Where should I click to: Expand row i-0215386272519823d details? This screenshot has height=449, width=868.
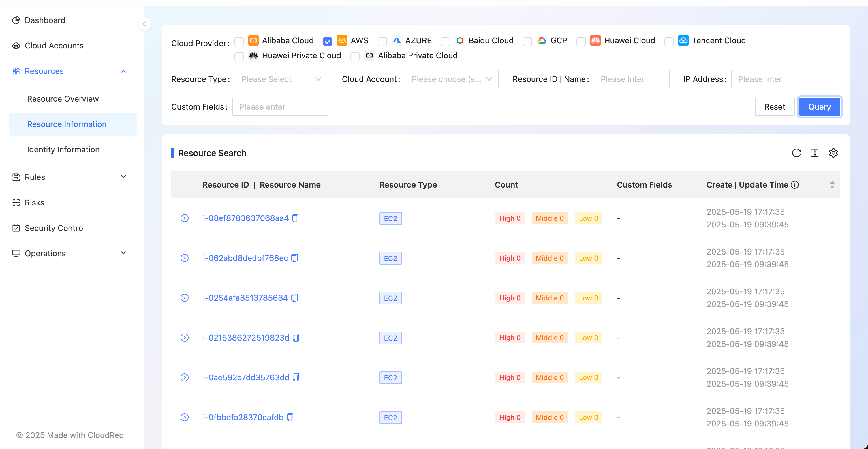[x=184, y=338]
